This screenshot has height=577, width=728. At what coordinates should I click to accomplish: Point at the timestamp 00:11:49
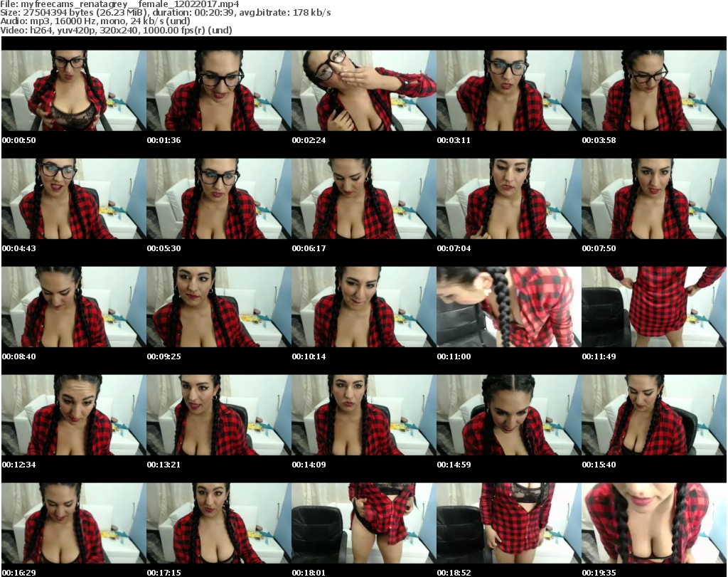pyautogui.click(x=599, y=356)
